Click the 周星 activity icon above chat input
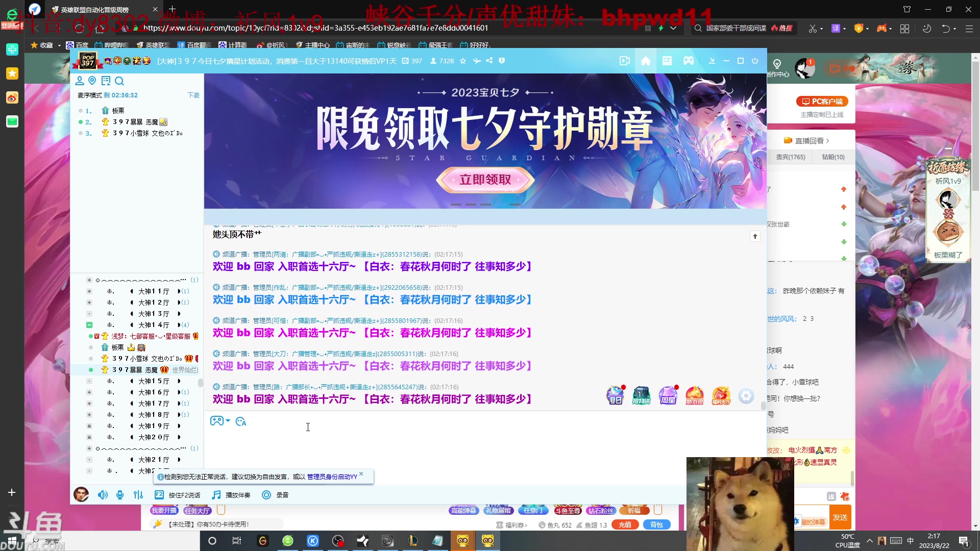 [668, 395]
